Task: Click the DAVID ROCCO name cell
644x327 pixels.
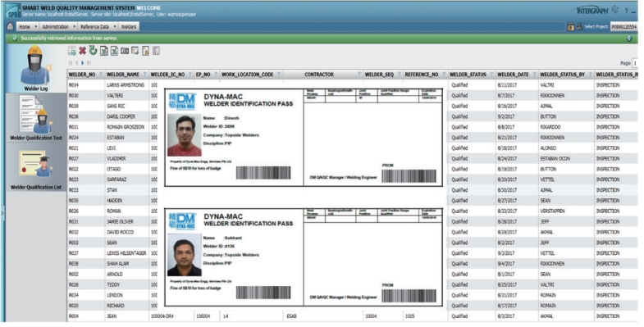Action: point(120,232)
